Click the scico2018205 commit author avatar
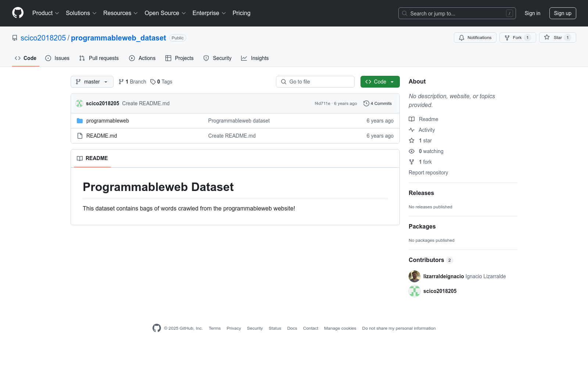The image size is (588, 368). coord(79,103)
